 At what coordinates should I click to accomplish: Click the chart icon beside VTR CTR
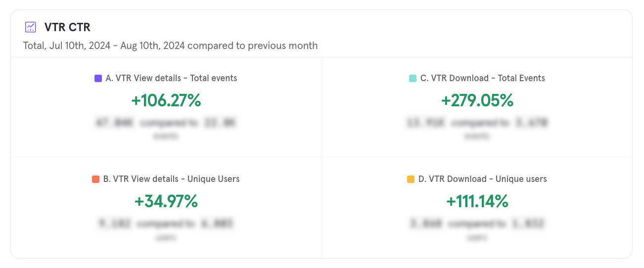coord(31,27)
